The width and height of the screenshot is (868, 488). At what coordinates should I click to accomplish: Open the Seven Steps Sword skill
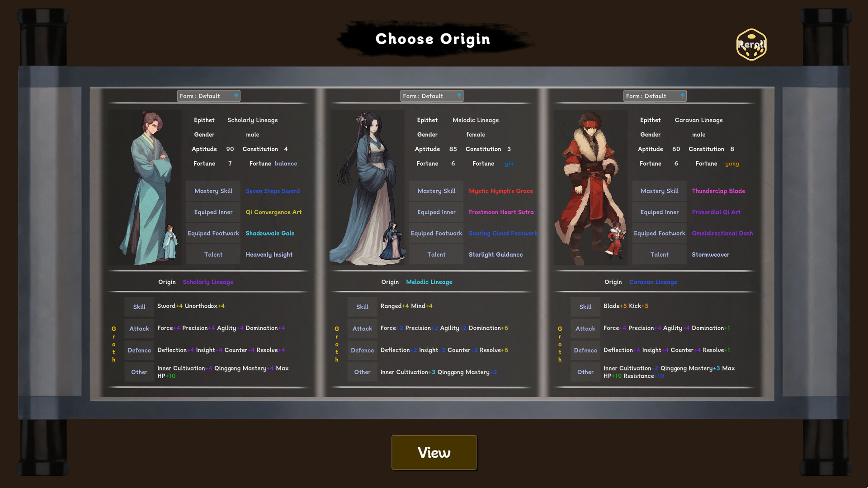273,191
